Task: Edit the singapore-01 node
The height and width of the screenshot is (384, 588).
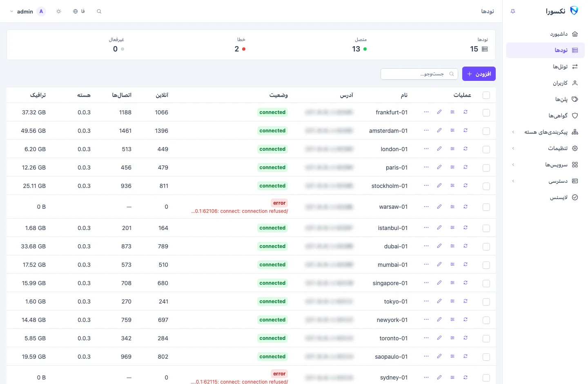Action: (x=439, y=283)
